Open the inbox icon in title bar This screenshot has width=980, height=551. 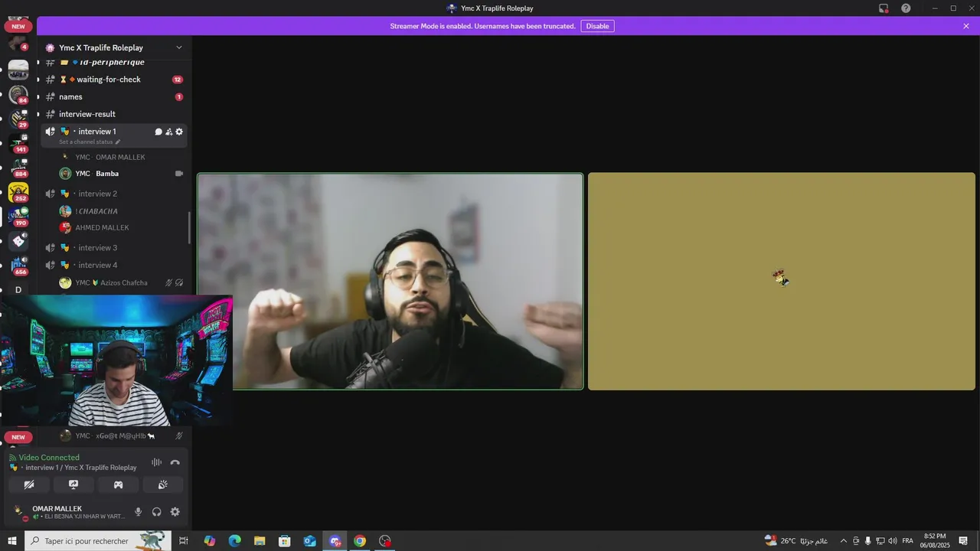pyautogui.click(x=884, y=8)
